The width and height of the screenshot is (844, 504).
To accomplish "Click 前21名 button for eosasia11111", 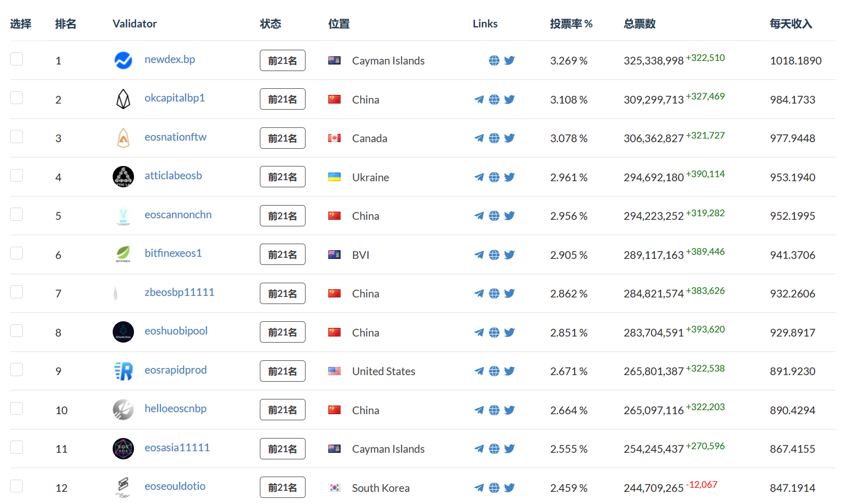I will tap(283, 449).
